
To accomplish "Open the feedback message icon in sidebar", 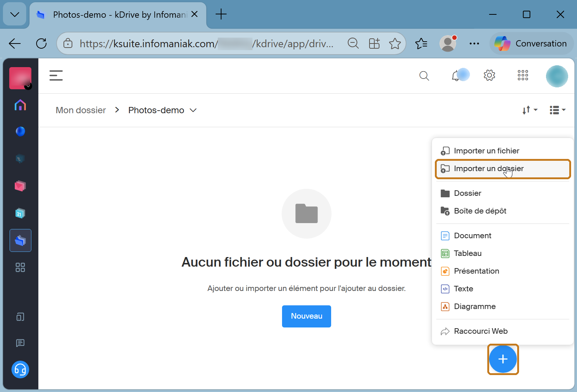I will 20,343.
